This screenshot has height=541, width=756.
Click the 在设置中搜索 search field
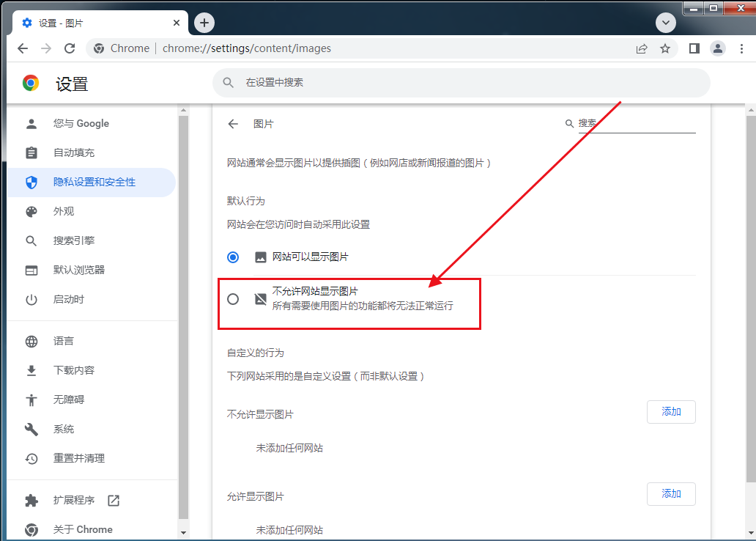(x=462, y=83)
